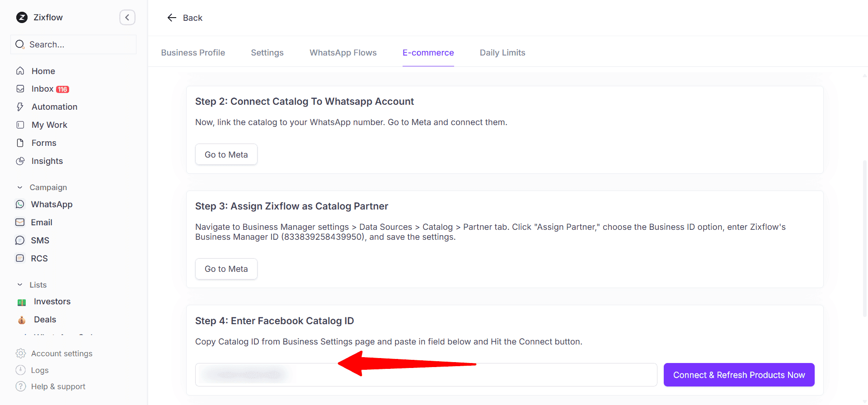The width and height of the screenshot is (868, 405).
Task: Open the Logs label
Action: coord(40,370)
